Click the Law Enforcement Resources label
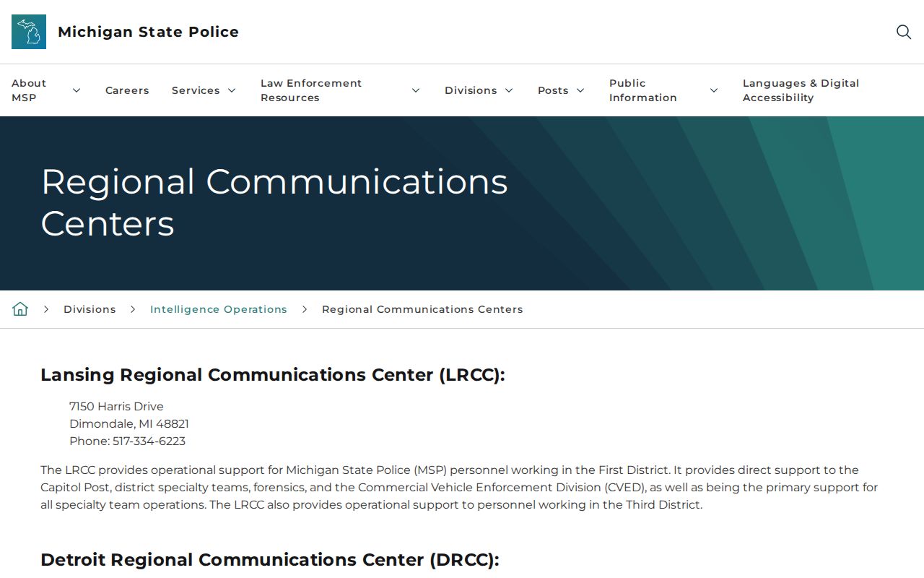This screenshot has width=924, height=578. 311,90
